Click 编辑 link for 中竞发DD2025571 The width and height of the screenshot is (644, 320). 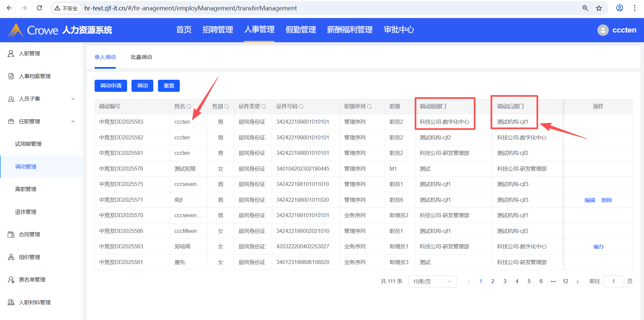[x=590, y=200]
